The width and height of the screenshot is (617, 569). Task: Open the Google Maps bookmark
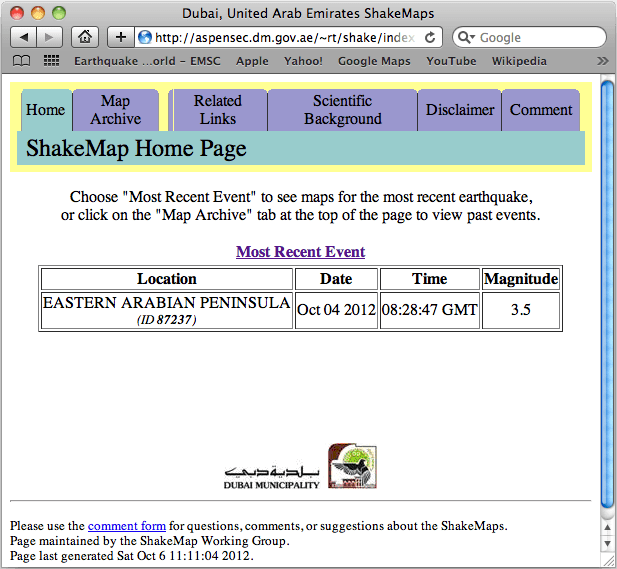[x=374, y=61]
